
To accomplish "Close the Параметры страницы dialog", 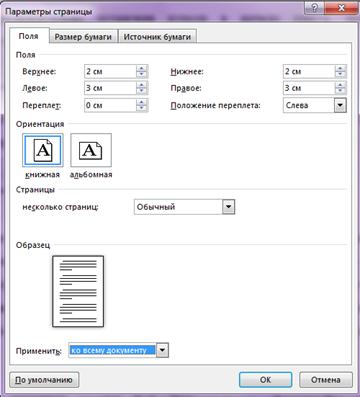I will pos(341,8).
